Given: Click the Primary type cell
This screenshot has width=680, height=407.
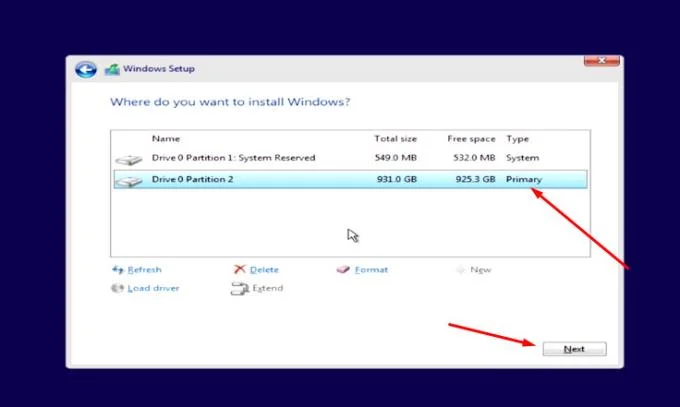Looking at the screenshot, I should pyautogui.click(x=524, y=179).
